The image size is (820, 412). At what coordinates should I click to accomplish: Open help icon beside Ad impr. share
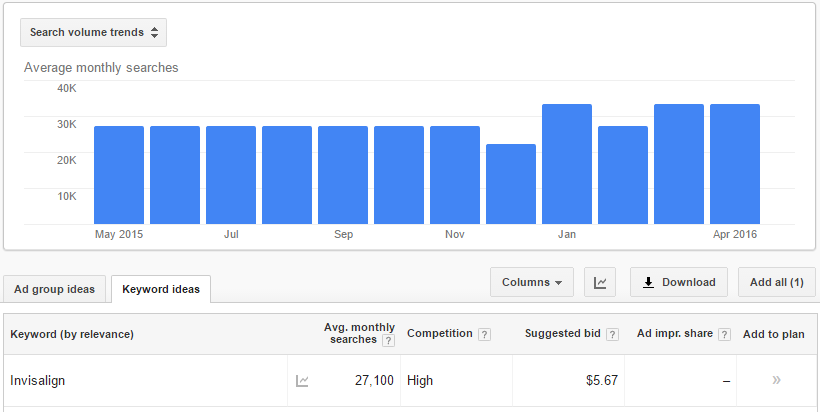click(x=724, y=335)
